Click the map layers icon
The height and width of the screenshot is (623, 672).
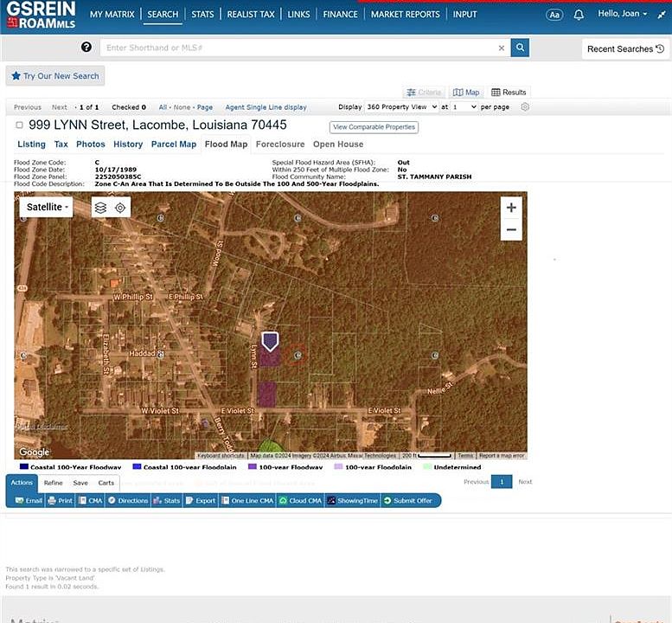100,208
